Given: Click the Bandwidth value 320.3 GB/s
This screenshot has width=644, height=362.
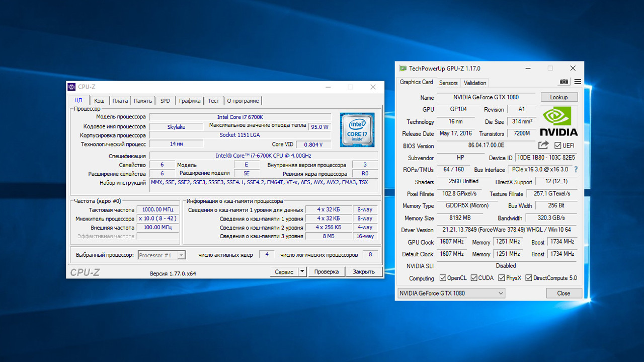Looking at the screenshot, I should click(551, 218).
